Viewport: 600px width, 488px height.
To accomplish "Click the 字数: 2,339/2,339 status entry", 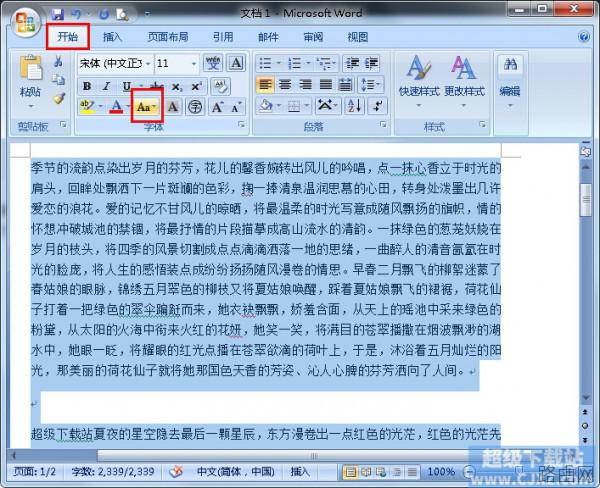I will (113, 472).
